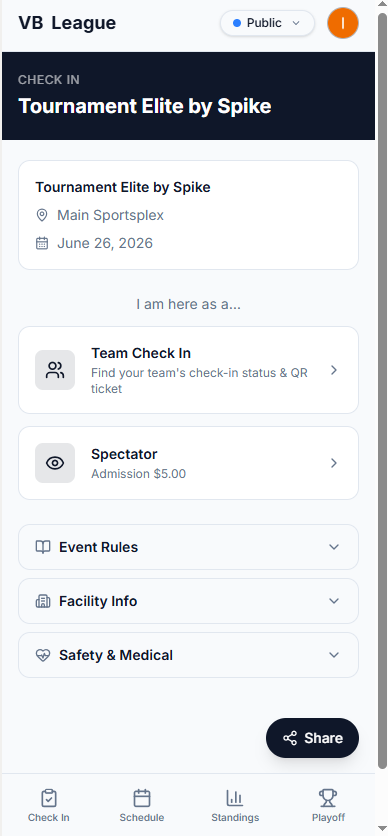Open the Schedule calendar icon in bottom bar
Image resolution: width=388 pixels, height=836 pixels.
pos(142,798)
